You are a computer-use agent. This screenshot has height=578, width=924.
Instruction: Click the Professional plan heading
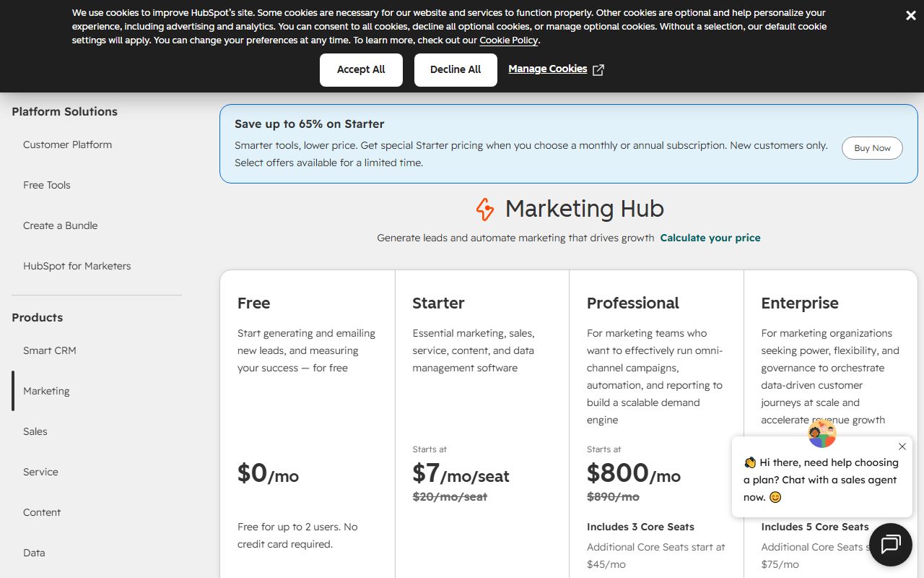633,303
